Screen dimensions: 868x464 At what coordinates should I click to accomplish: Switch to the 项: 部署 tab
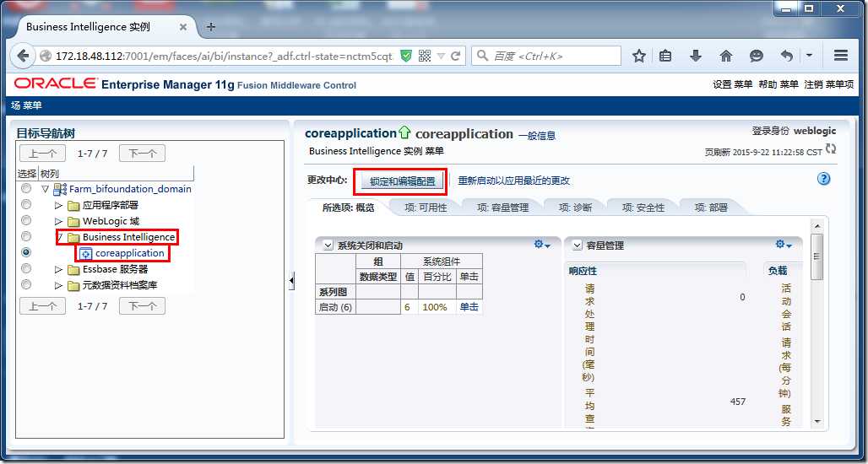pyautogui.click(x=711, y=208)
